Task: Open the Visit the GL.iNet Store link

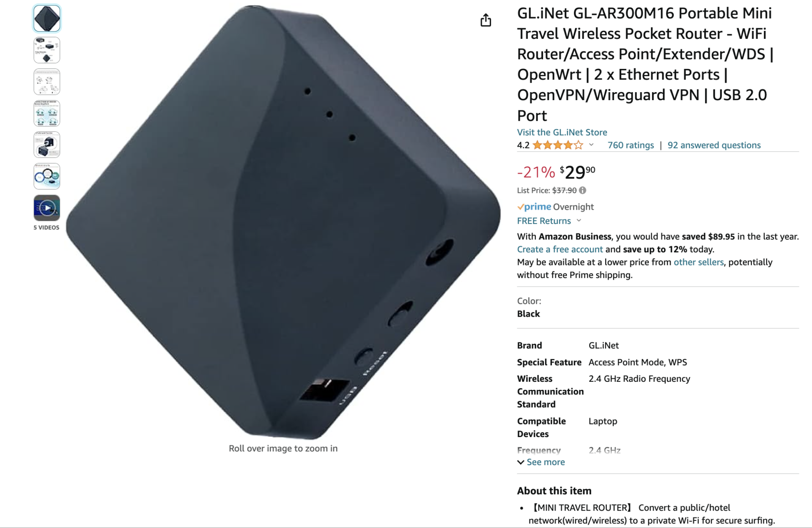Action: coord(562,132)
